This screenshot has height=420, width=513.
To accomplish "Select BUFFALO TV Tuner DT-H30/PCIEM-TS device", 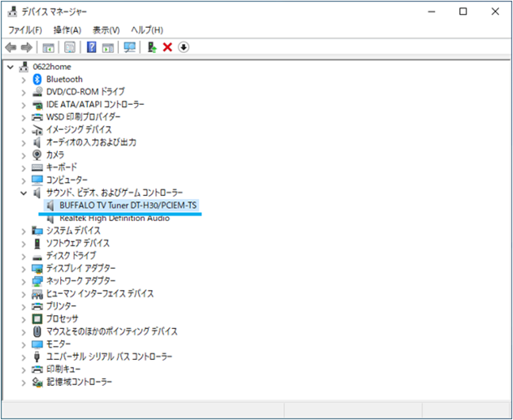I will pyautogui.click(x=128, y=205).
